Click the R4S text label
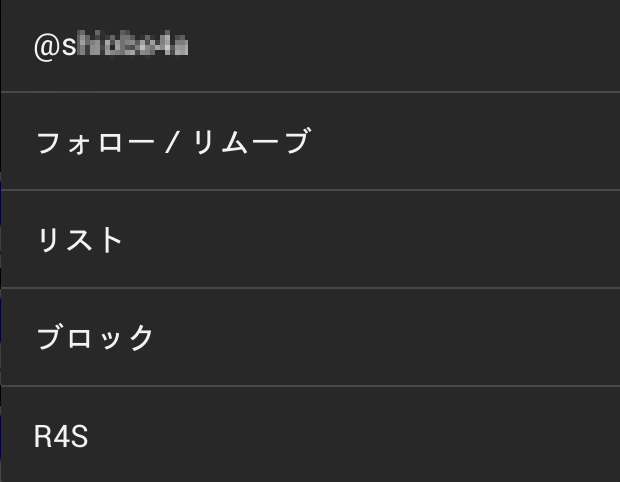Image resolution: width=620 pixels, height=482 pixels. (x=61, y=437)
